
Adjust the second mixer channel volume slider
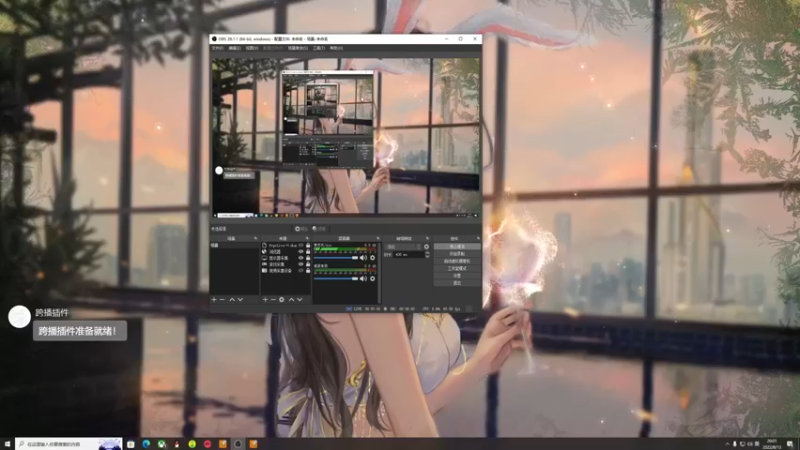[336, 279]
